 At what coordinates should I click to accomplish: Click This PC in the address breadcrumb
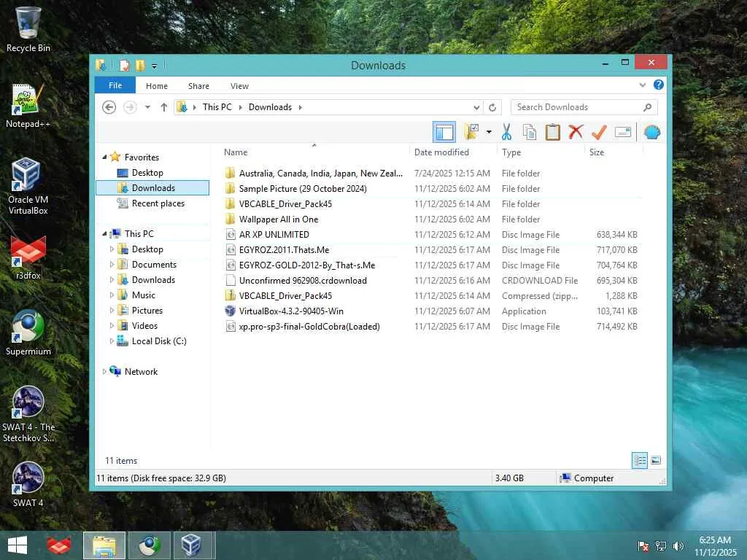[x=217, y=107]
